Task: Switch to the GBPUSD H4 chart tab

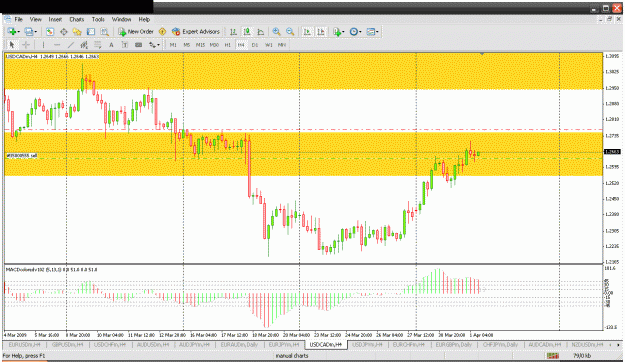Action: tap(67, 344)
